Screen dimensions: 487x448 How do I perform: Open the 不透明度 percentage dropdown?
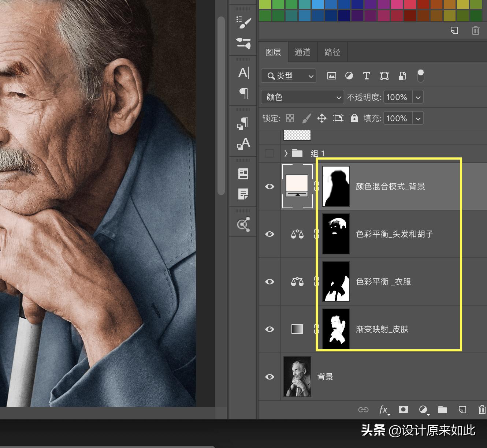point(418,97)
